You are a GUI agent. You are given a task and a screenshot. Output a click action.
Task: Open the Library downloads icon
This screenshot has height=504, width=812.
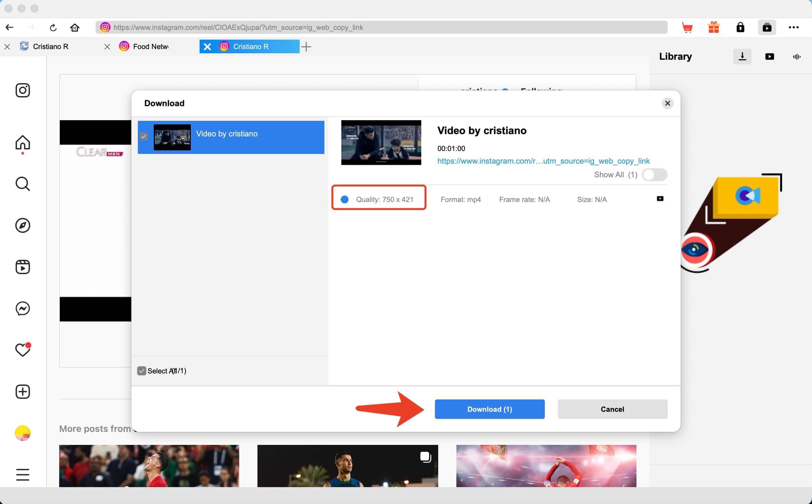pos(742,56)
